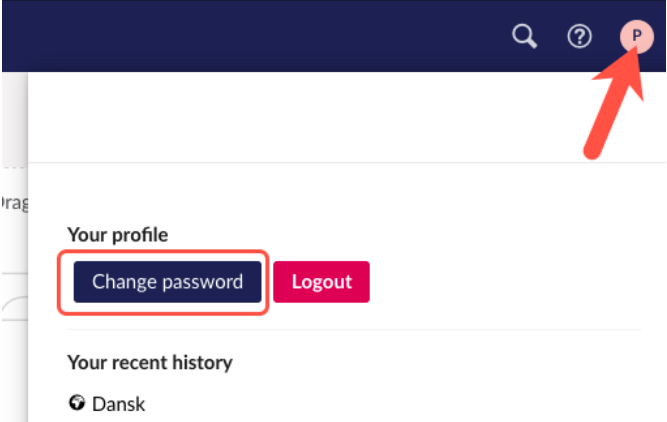
Task: Click the "Your recent history" heading
Action: pyautogui.click(x=150, y=363)
